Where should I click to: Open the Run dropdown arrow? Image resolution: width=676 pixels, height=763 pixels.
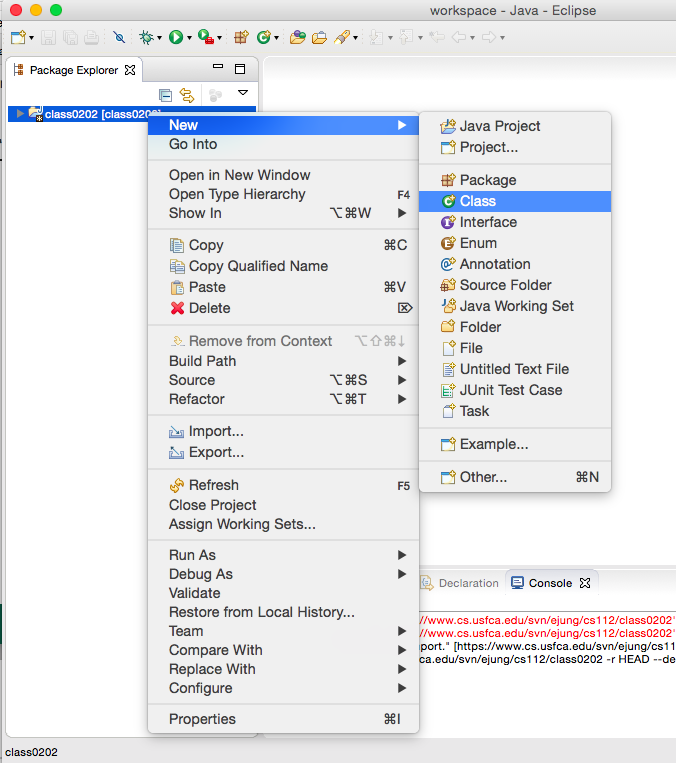click(x=189, y=37)
